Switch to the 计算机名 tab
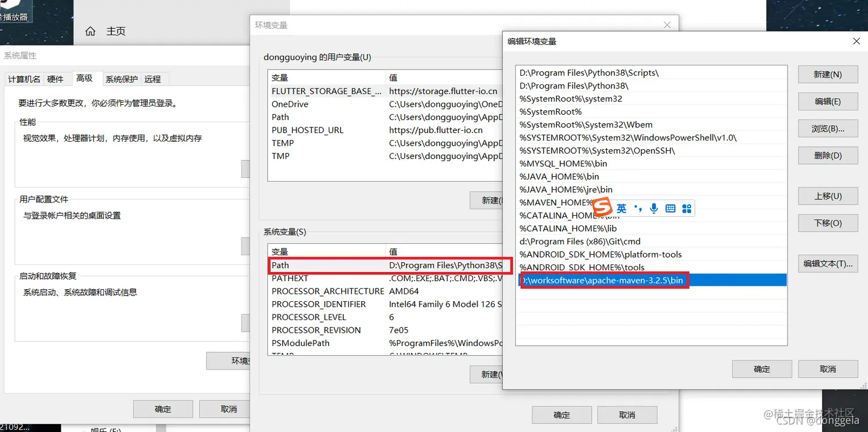This screenshot has height=432, width=868. [25, 79]
